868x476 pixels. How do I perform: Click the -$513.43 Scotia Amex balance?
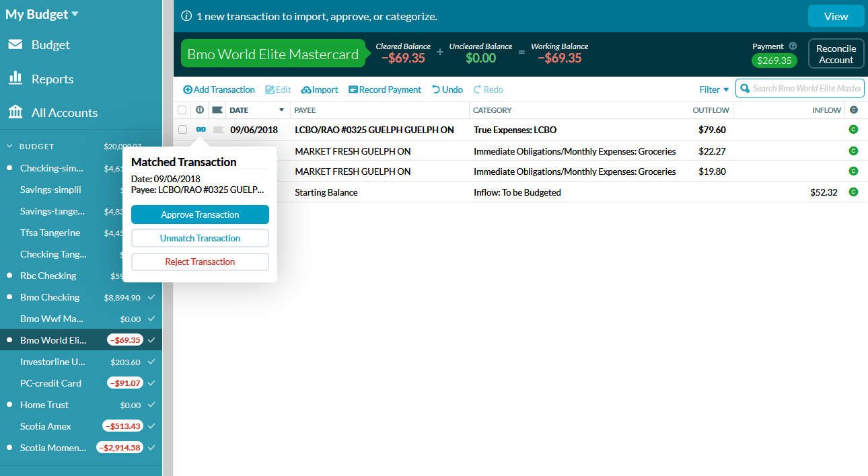tap(122, 426)
